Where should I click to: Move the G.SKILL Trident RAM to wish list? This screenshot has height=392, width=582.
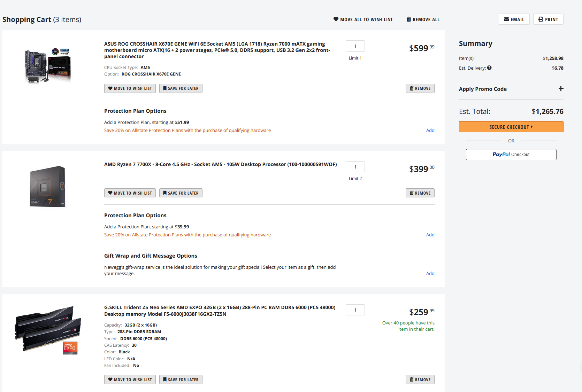[x=130, y=380]
